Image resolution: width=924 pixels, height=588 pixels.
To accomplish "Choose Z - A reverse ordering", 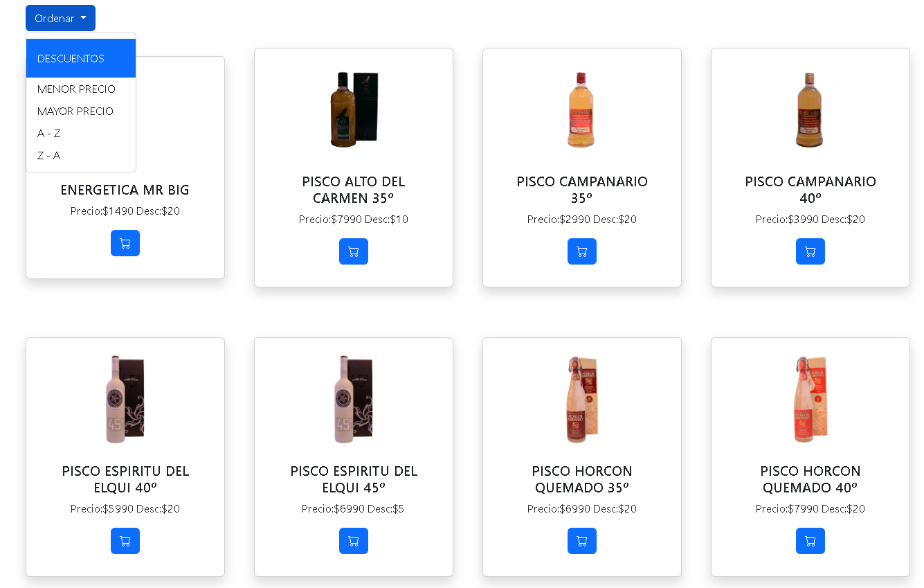I will point(48,155).
